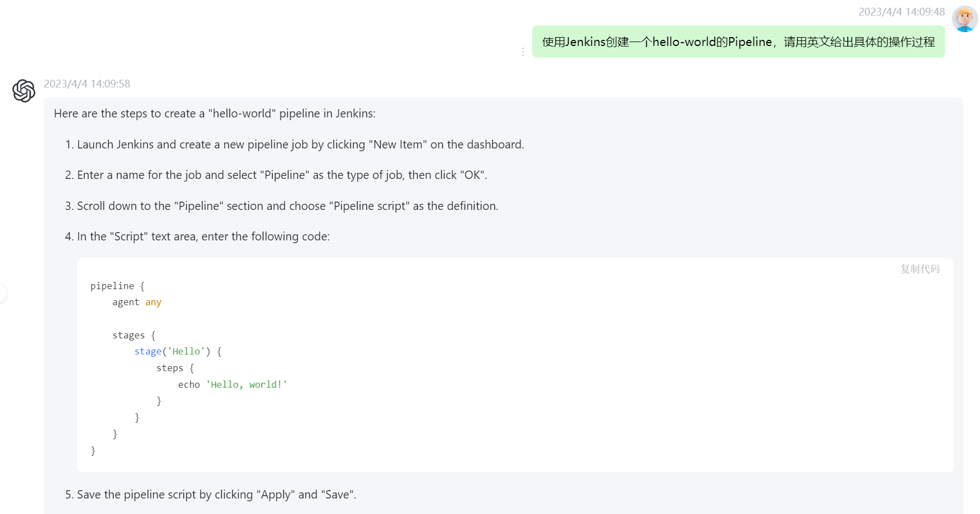Click the stage('Hello') code line

click(178, 351)
